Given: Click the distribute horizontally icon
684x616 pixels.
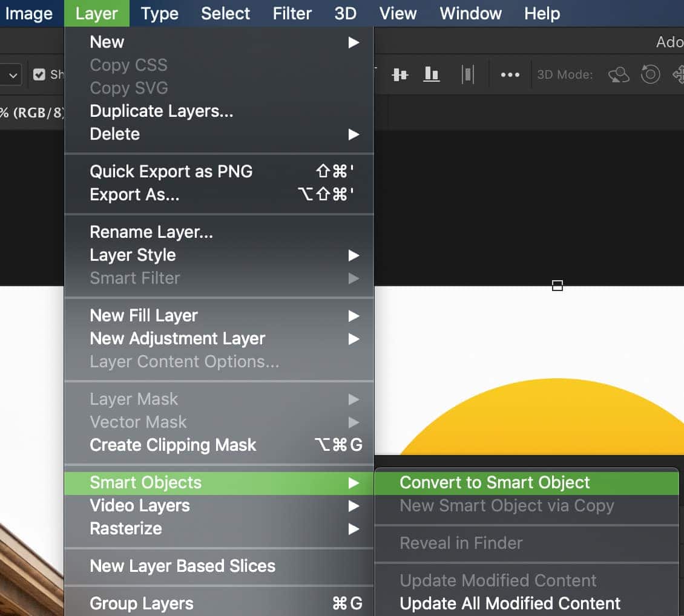Looking at the screenshot, I should point(468,74).
